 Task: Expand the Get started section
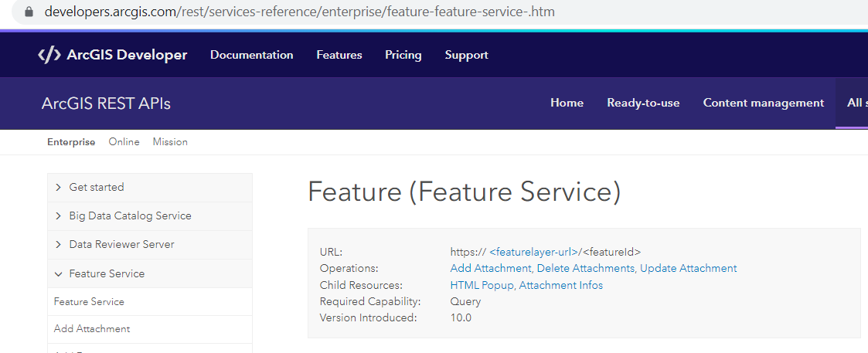point(150,188)
